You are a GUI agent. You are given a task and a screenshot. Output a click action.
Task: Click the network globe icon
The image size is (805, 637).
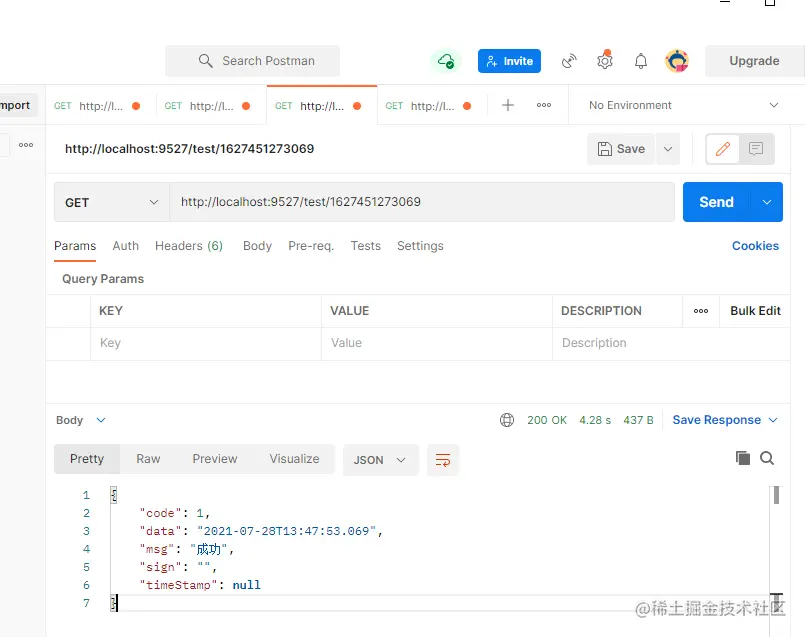(x=507, y=420)
